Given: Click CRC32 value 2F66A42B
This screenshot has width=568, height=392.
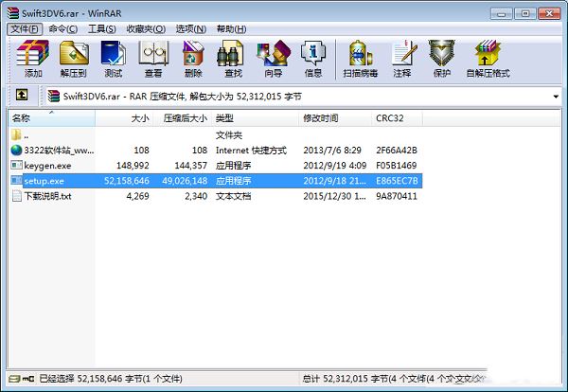Looking at the screenshot, I should pos(397,150).
